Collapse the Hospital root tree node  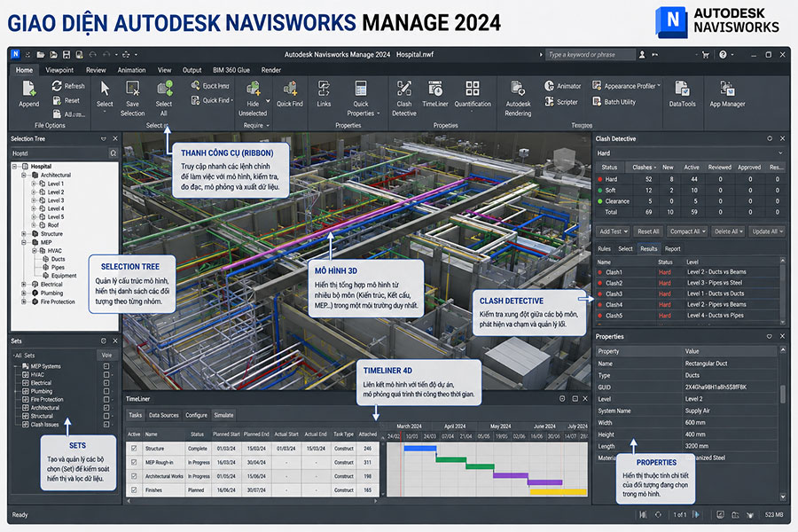click(15, 167)
